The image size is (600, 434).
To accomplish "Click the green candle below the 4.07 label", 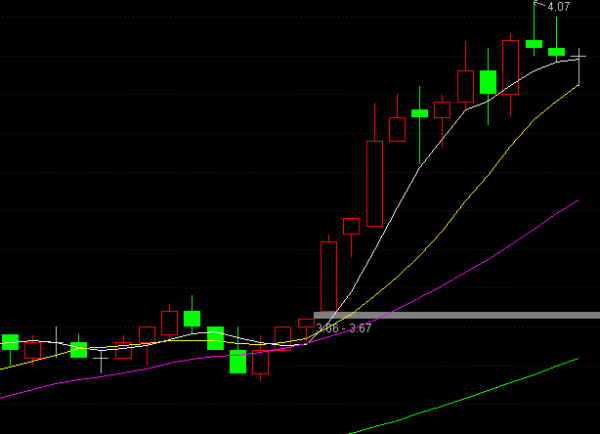I will coord(534,43).
